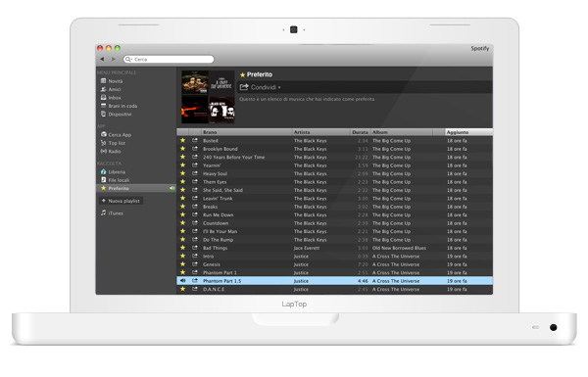Share the Countdown track
Viewport: 588px width, 377px height.
195,223
